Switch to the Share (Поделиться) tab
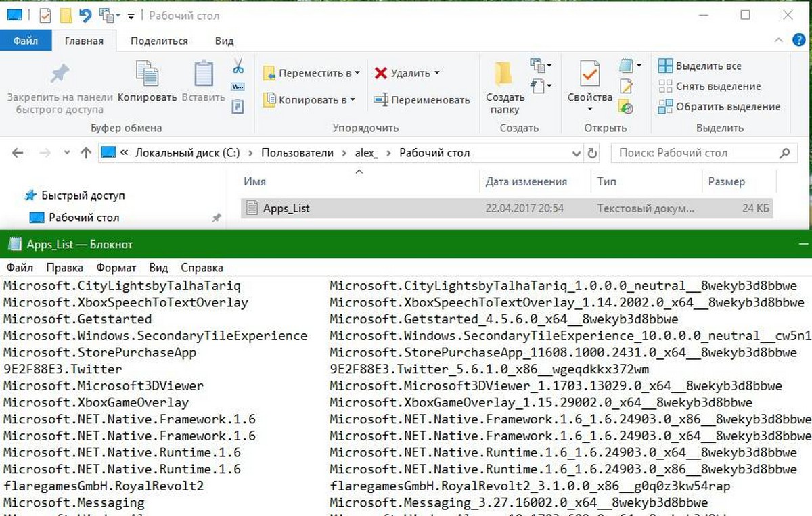The height and width of the screenshot is (516, 812). [x=159, y=41]
